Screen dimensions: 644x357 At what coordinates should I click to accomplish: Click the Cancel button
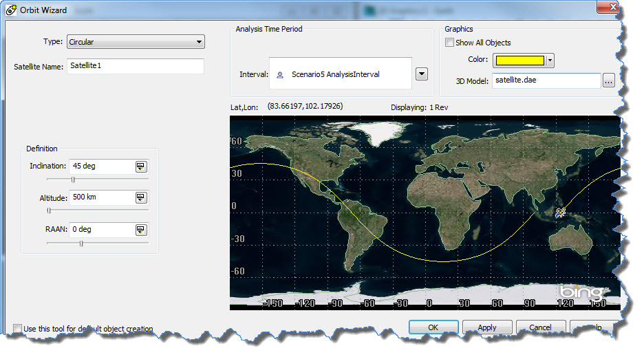pos(540,327)
